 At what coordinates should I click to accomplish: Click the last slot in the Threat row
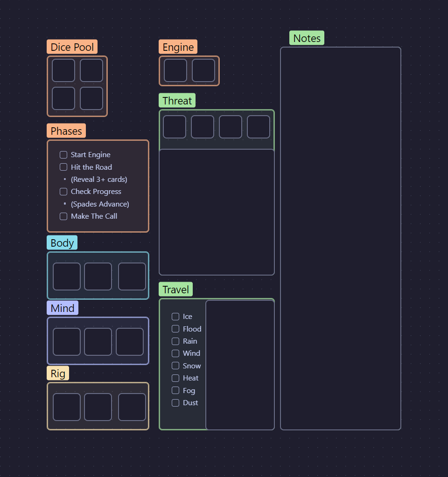(259, 127)
